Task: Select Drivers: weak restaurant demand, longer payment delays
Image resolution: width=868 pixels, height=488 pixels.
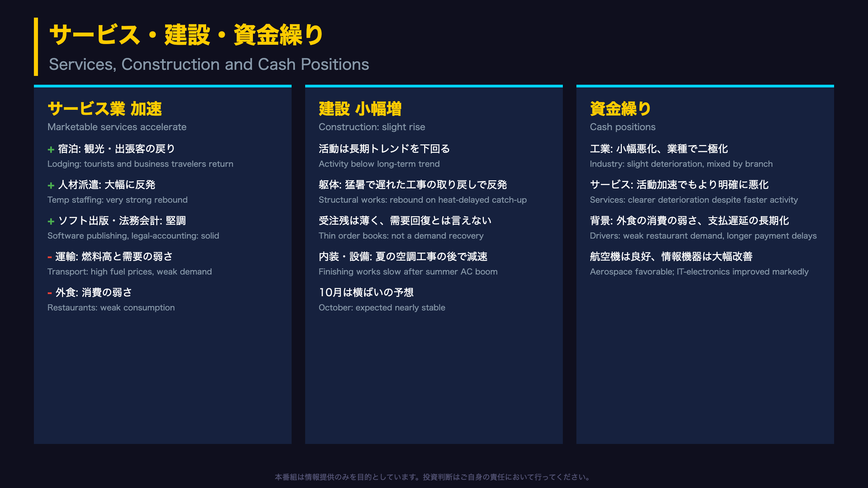Action: pyautogui.click(x=704, y=236)
